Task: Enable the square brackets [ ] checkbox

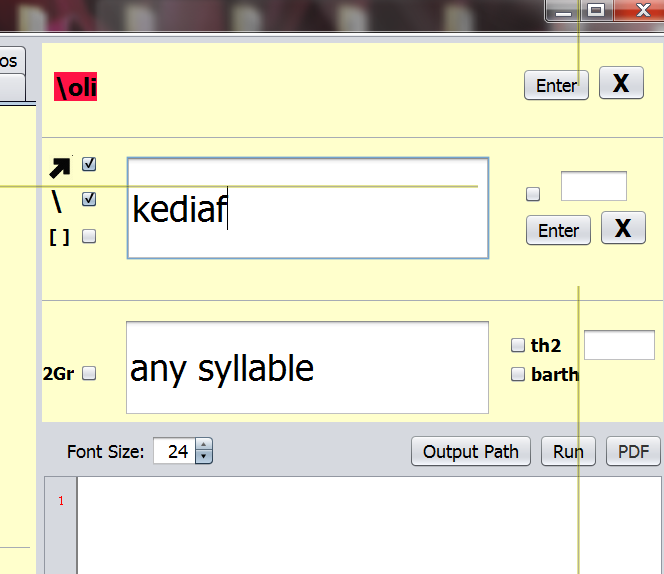Action: click(89, 236)
